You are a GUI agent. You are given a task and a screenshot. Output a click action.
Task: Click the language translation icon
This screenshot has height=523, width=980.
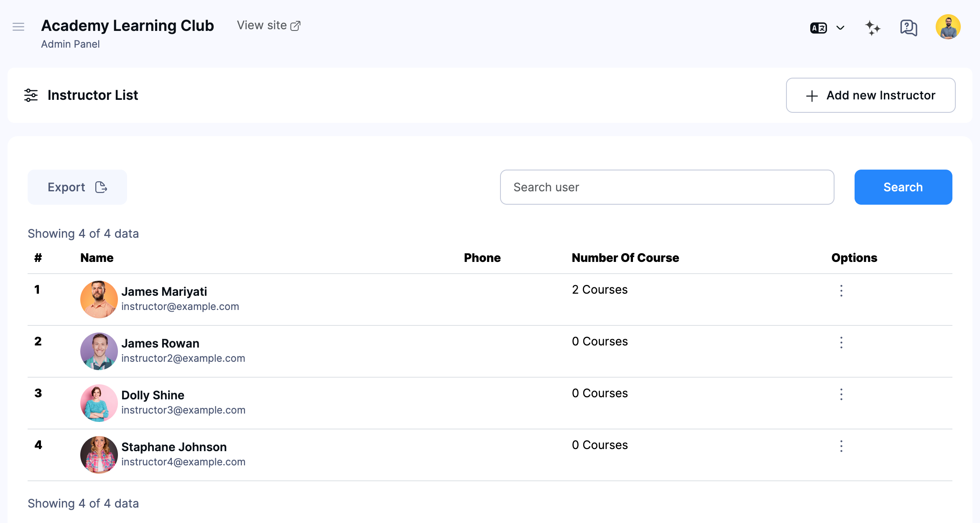click(x=818, y=27)
